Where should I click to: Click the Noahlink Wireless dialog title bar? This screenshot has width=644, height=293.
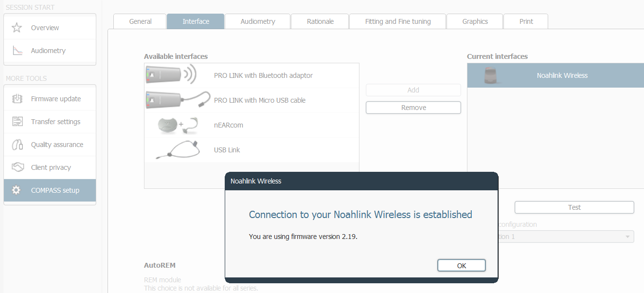361,181
